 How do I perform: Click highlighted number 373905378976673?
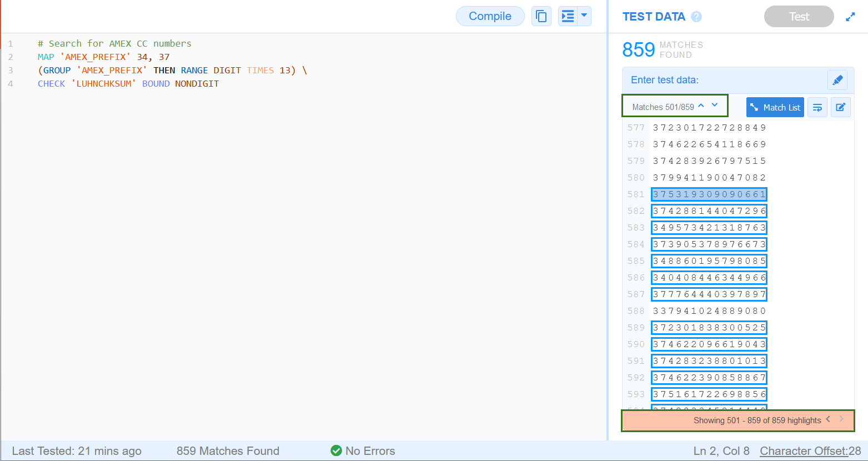tap(709, 244)
